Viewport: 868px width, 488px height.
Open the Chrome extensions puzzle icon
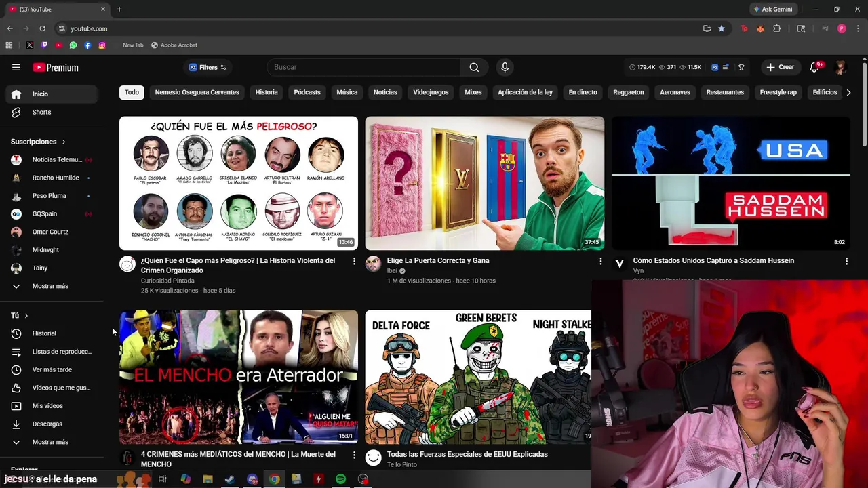click(777, 28)
